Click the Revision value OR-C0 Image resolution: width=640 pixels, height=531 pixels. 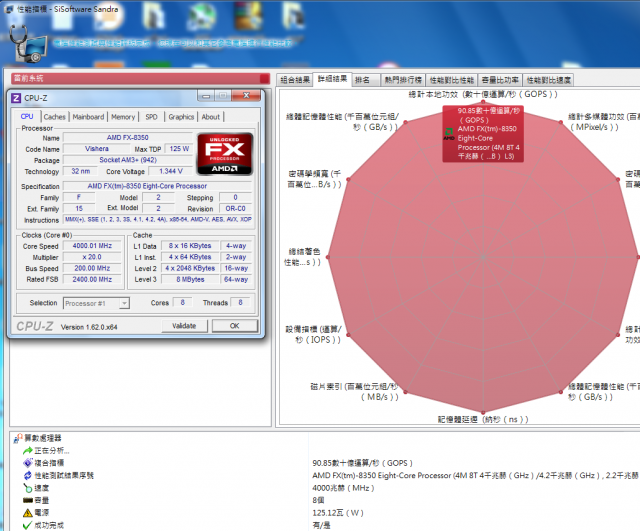236,209
